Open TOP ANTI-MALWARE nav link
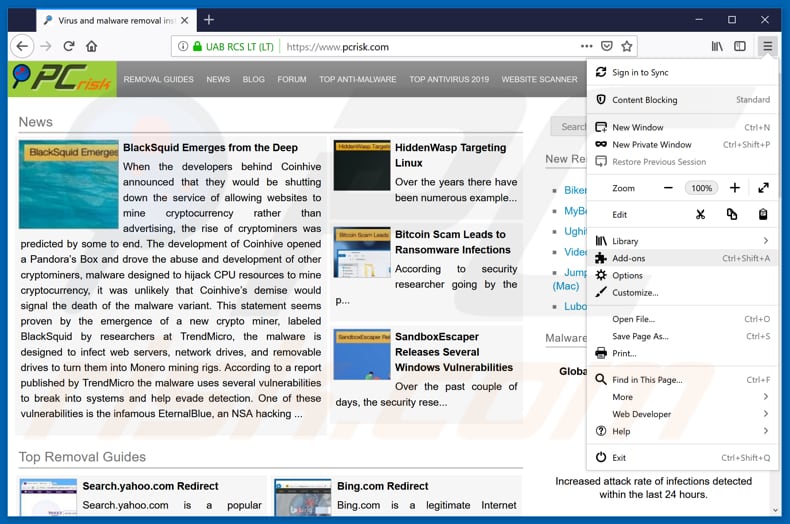790x524 pixels. tap(358, 79)
